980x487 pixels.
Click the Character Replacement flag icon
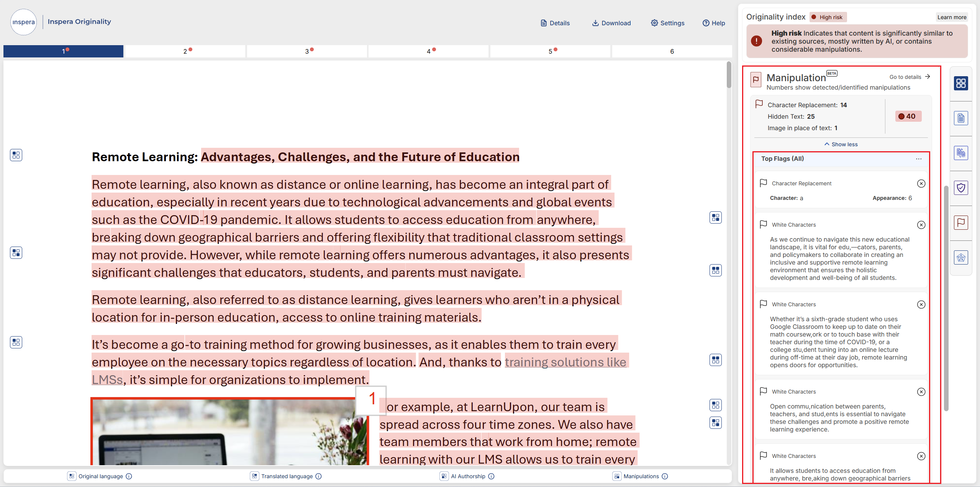click(763, 183)
